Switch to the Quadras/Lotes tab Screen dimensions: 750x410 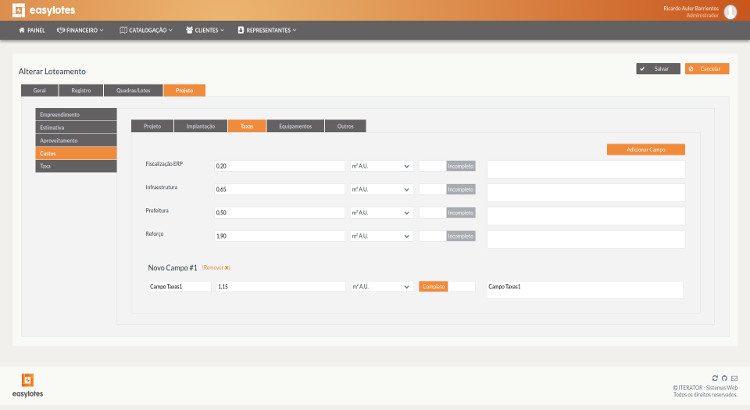133,90
